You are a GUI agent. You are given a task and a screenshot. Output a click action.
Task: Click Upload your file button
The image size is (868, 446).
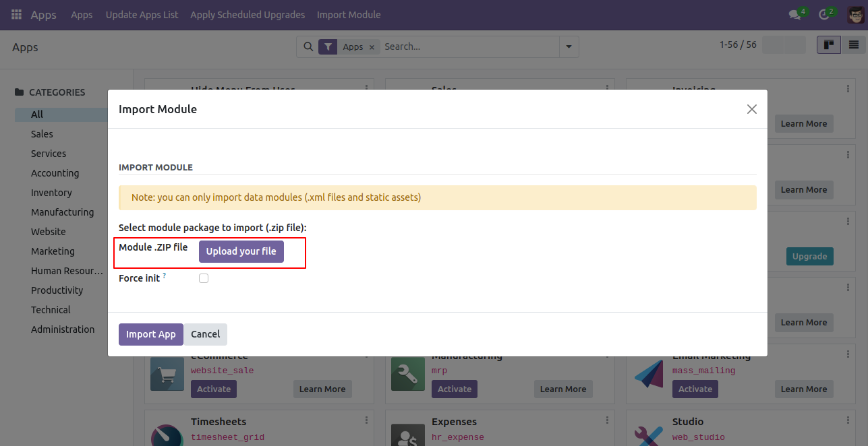point(241,251)
